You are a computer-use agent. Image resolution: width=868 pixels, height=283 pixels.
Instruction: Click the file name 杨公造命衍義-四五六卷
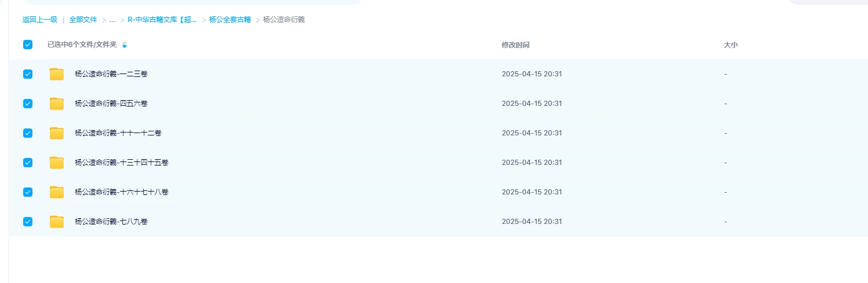coord(111,104)
